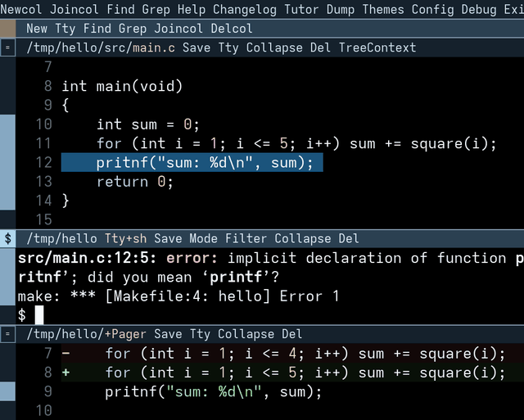Screen dimensions: 524x420
Task: Click the shell prompt cursor
Action: click(x=39, y=315)
